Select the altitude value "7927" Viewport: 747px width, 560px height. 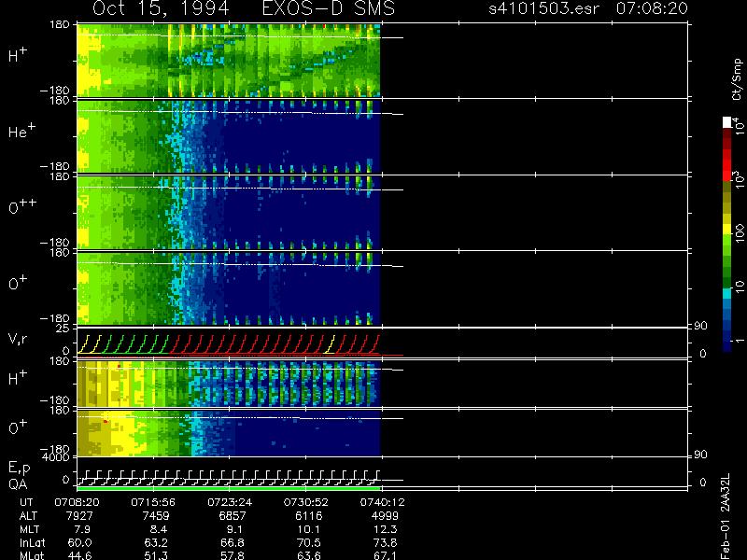pyautogui.click(x=80, y=516)
